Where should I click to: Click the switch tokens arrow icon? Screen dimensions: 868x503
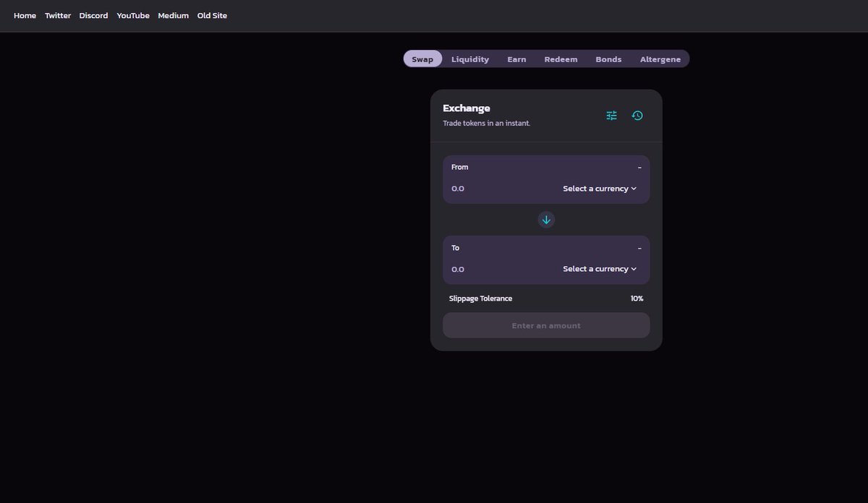[x=546, y=220]
